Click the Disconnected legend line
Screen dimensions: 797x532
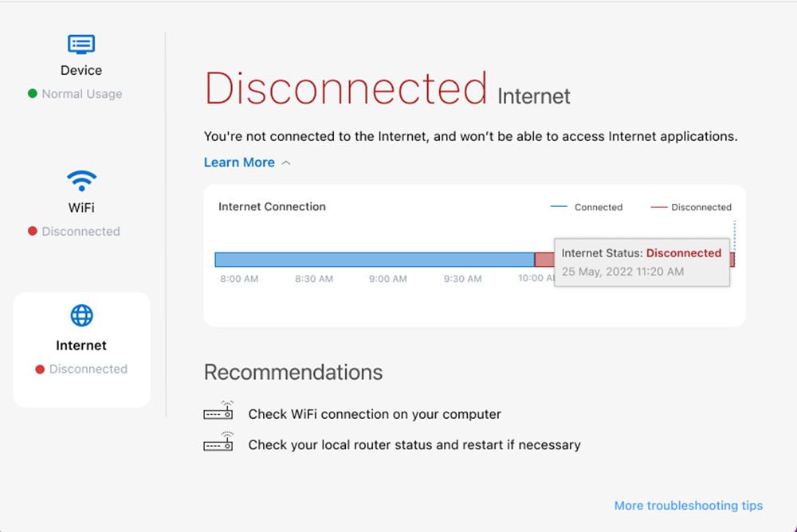pyautogui.click(x=658, y=207)
